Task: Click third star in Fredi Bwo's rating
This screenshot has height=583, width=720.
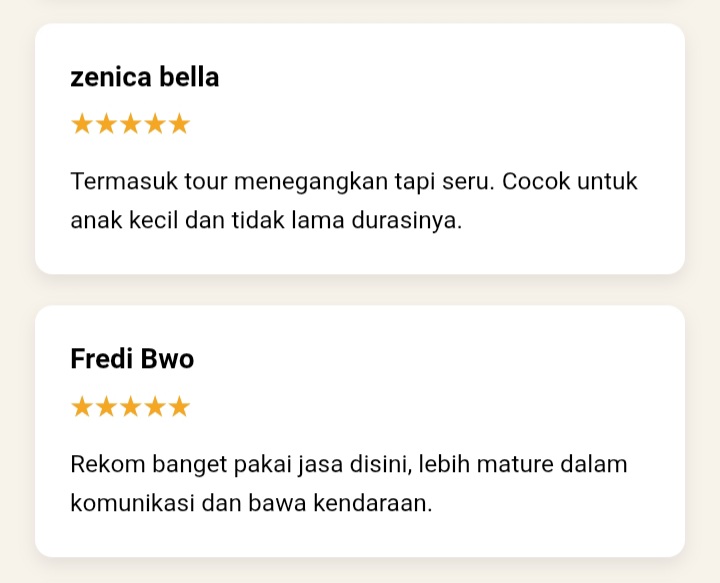Action: pyautogui.click(x=130, y=407)
